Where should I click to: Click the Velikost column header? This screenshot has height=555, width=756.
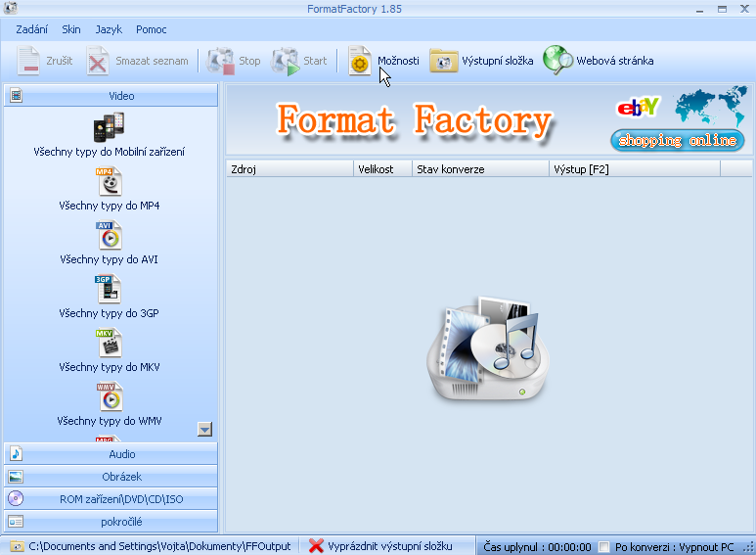[x=382, y=169]
